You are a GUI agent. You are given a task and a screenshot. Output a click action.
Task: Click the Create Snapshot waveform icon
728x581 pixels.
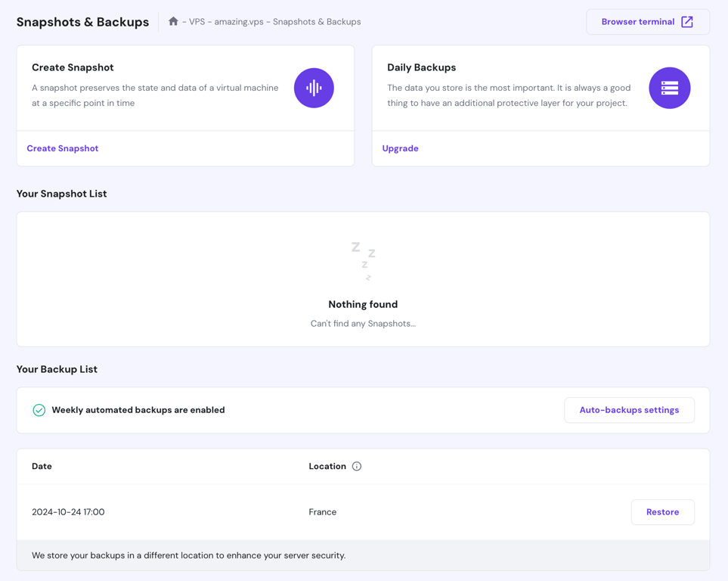coord(314,88)
